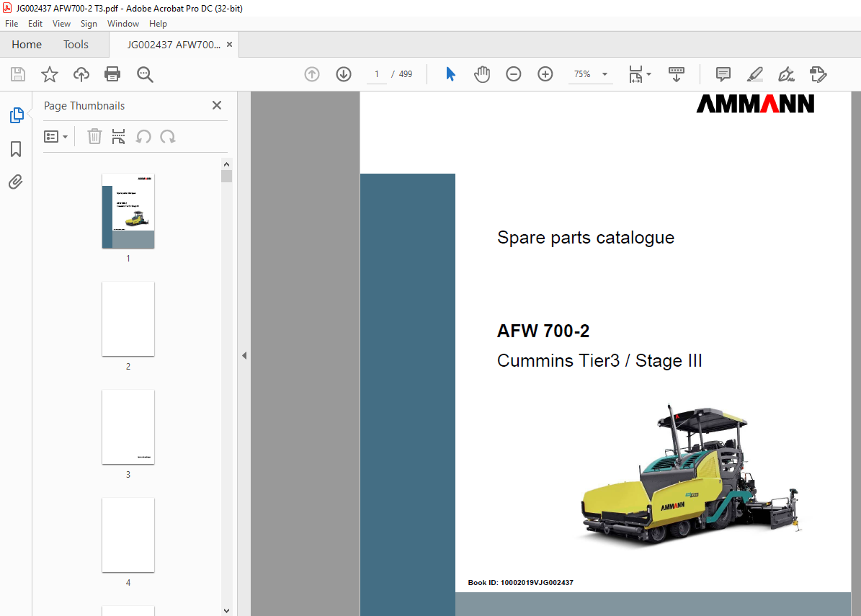Click the Book ID text line
Viewport: 861px width, 616px height.
(x=520, y=583)
